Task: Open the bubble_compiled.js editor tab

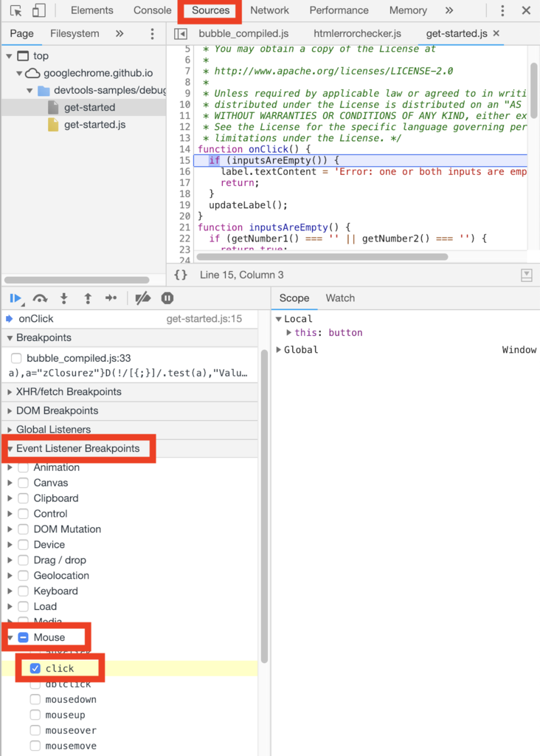Action: pyautogui.click(x=243, y=33)
